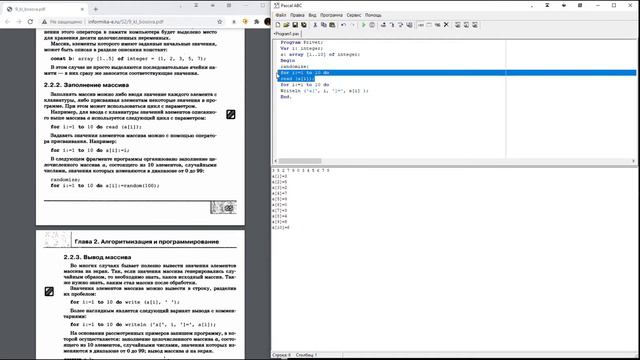Click the a[5] output line
Image resolution: width=640 pixels, height=360 pixels.
pyautogui.click(x=280, y=199)
